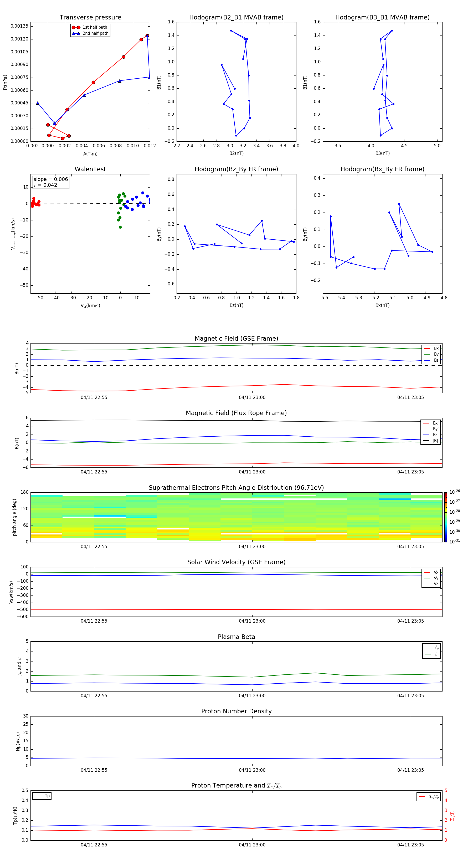Click the pitch angle color scale bar
Viewport: 473px width, 868px height.
click(x=446, y=517)
